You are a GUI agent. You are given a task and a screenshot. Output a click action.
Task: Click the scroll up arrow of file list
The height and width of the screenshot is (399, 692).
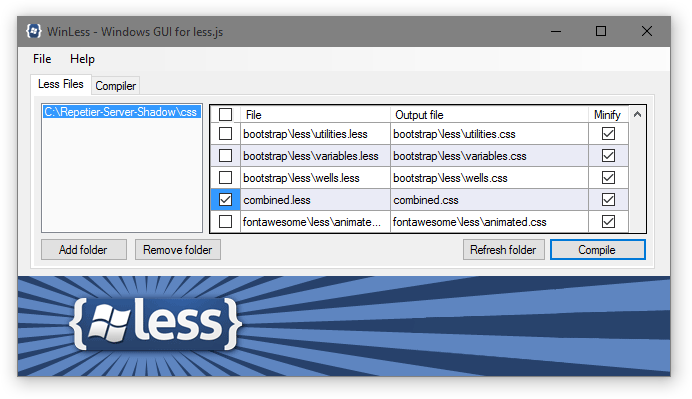click(637, 115)
